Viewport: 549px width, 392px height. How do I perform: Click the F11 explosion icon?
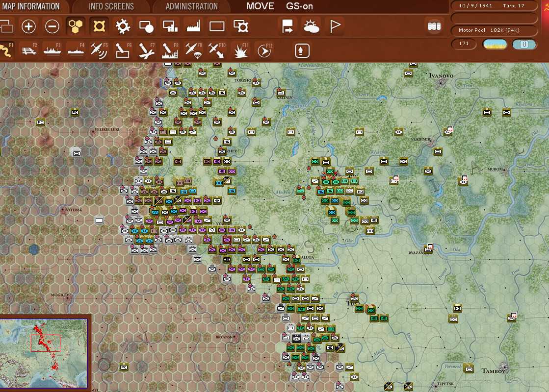pyautogui.click(x=241, y=51)
